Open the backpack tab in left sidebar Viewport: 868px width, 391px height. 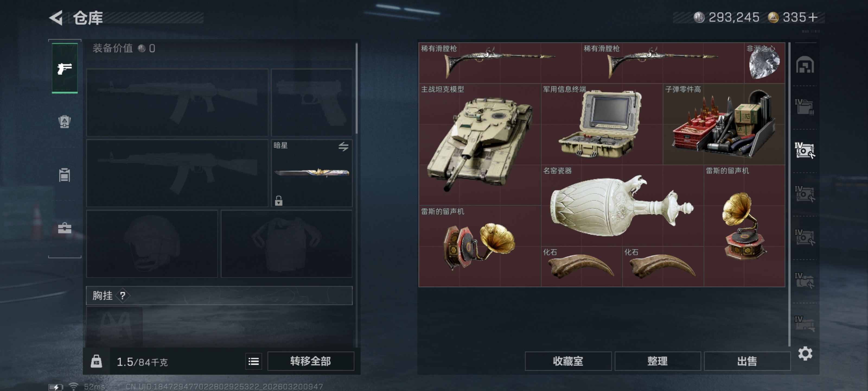coord(64,121)
